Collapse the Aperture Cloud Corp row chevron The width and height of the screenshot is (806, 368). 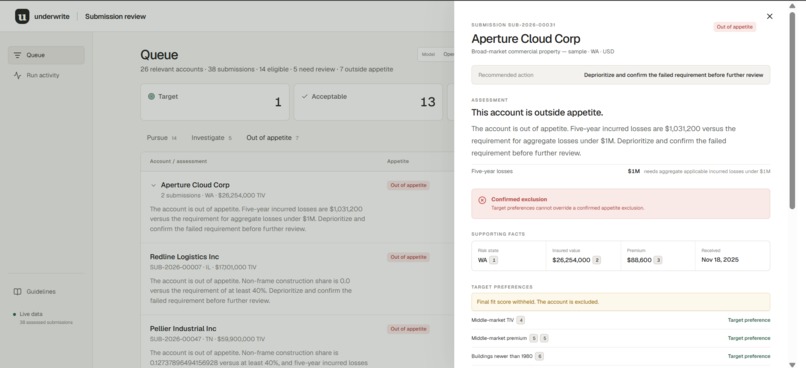tap(153, 185)
